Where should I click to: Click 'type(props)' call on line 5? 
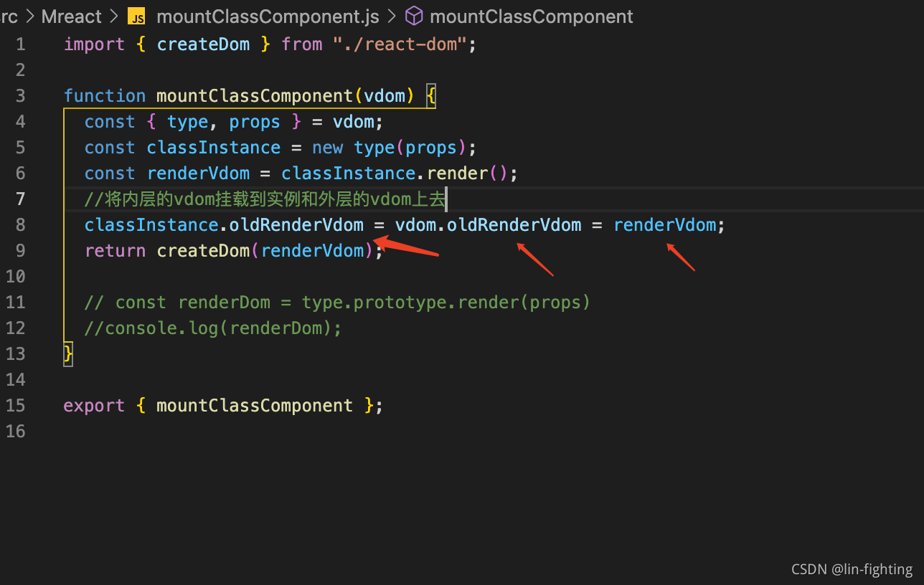click(x=410, y=148)
